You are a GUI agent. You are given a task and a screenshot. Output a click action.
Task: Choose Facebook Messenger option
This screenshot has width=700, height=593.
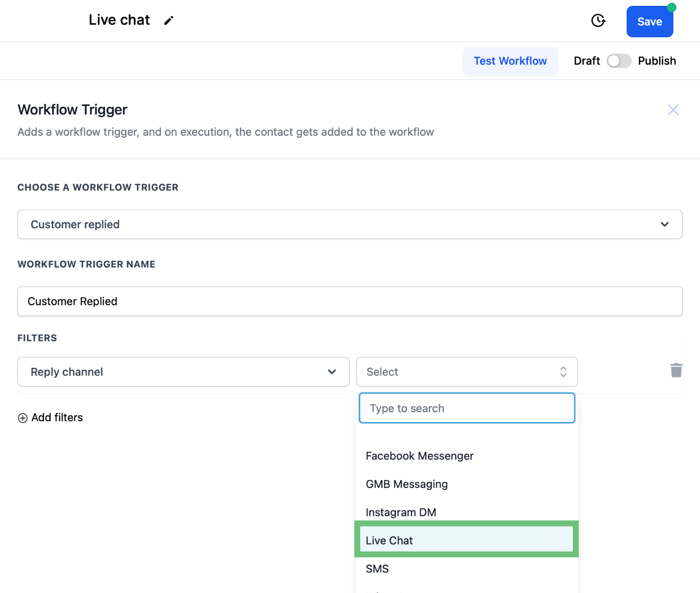[x=467, y=456]
